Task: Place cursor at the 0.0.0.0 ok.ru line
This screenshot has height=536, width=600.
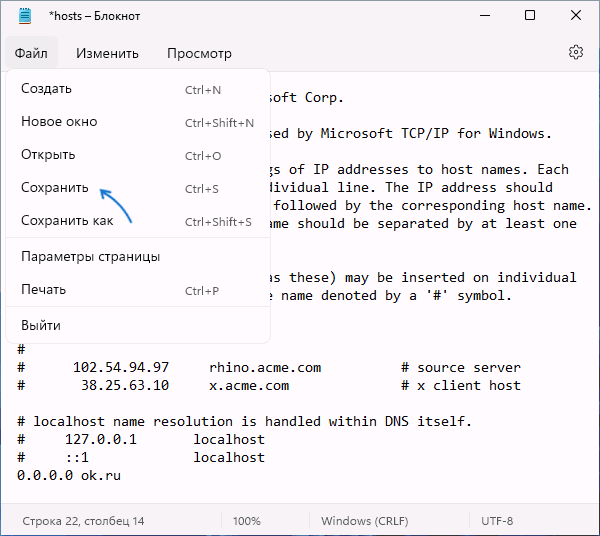Action: (69, 475)
